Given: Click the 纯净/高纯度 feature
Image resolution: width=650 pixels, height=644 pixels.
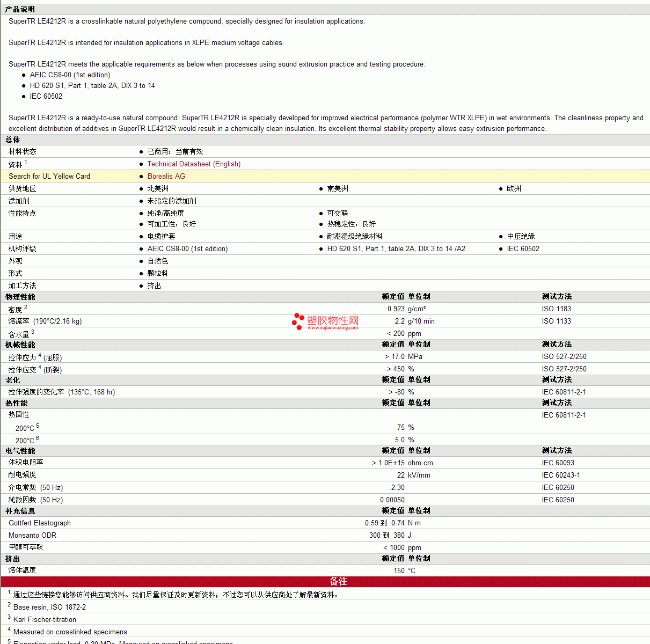Looking at the screenshot, I should tap(166, 214).
